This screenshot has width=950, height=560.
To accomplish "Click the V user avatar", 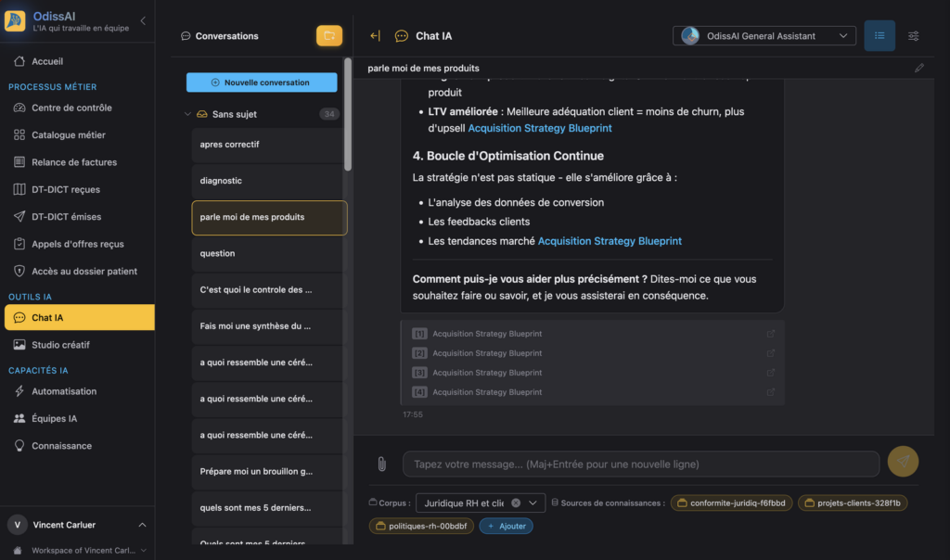I will (17, 525).
